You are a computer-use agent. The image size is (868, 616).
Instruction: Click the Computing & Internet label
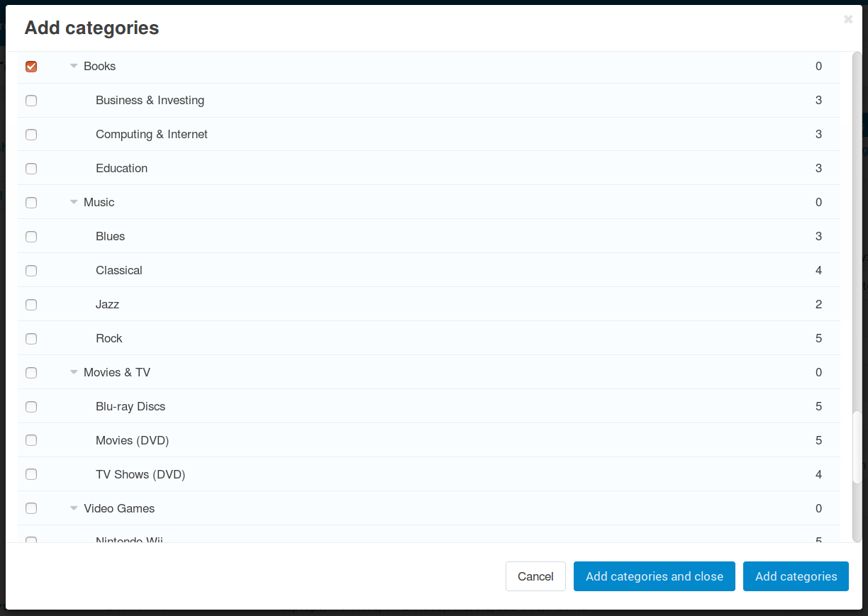152,134
